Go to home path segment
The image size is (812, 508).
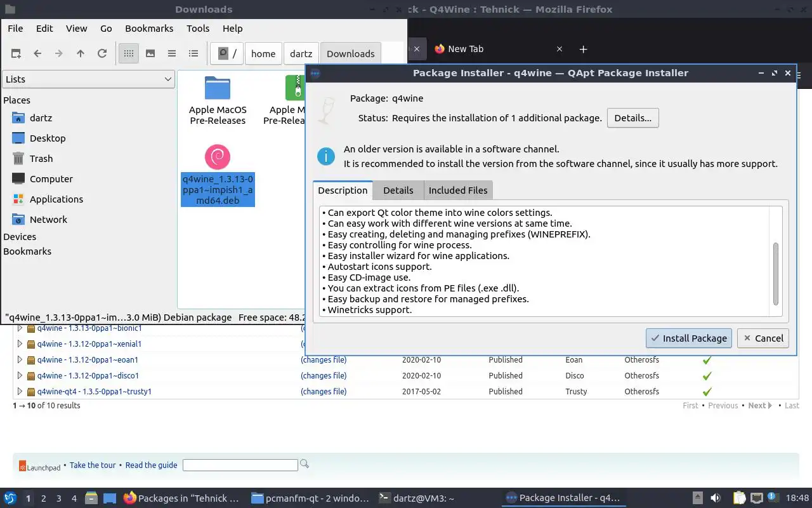pos(263,54)
